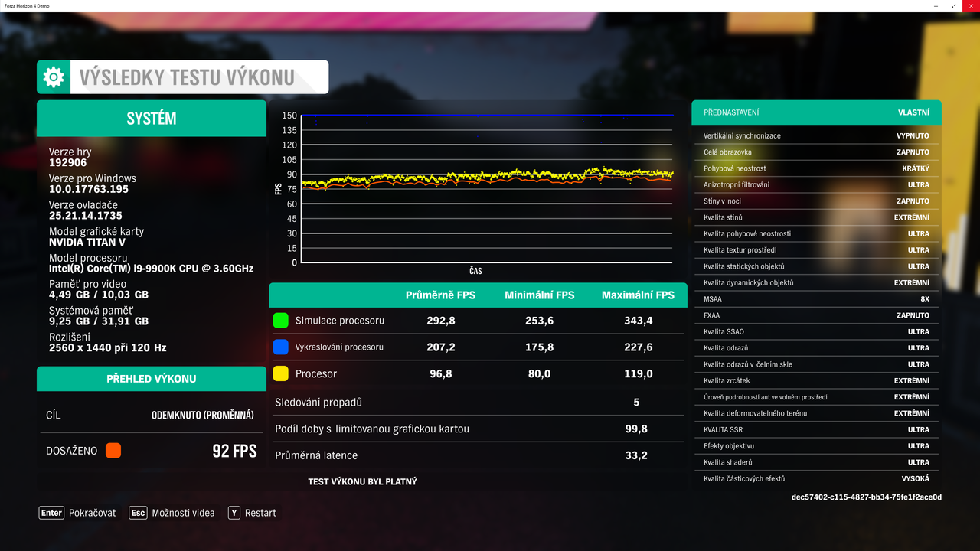Close the Forza Horizon 4 Demo window
The image size is (980, 551).
tap(971, 5)
